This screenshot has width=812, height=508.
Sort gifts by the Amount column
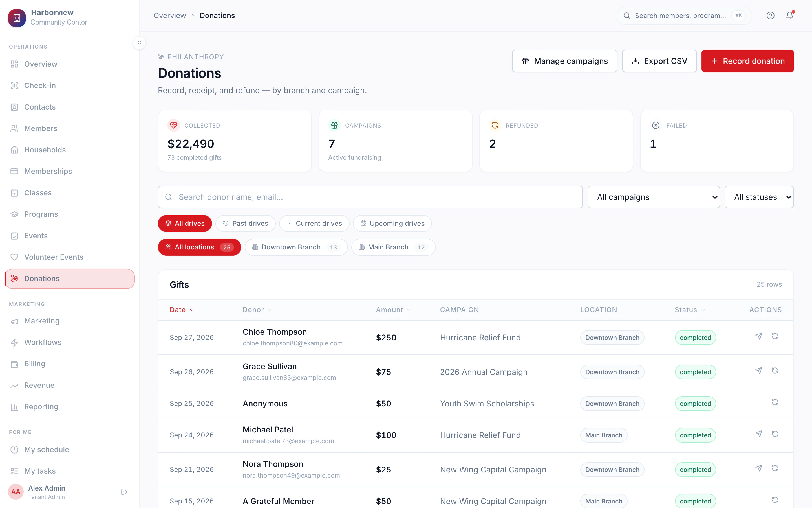[x=393, y=310]
